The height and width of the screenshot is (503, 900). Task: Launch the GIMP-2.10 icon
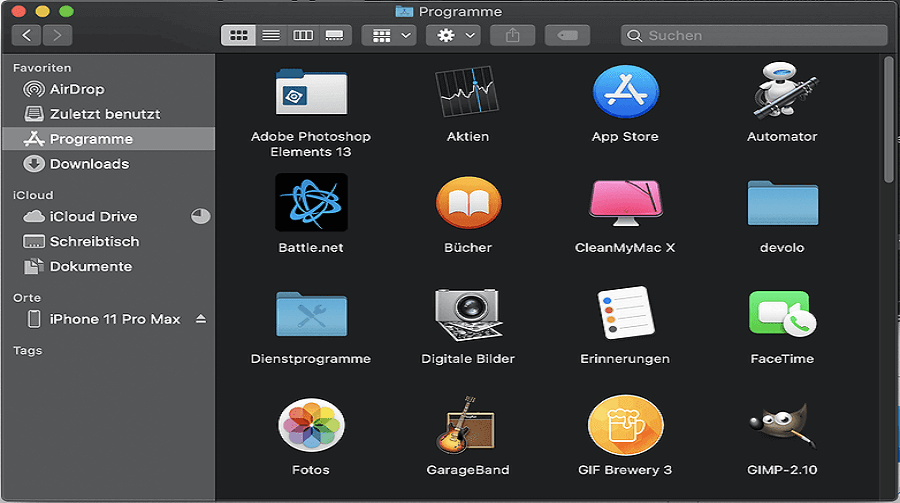[782, 425]
